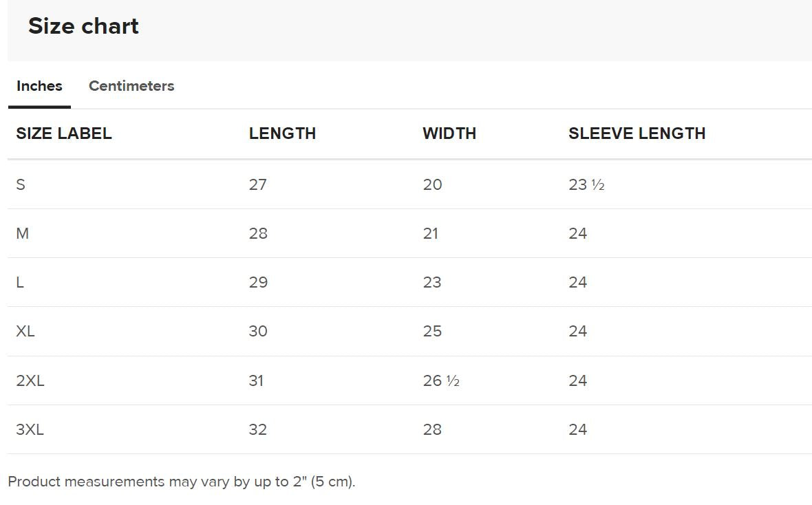Image resolution: width=812 pixels, height=505 pixels.
Task: Click width value 21 for size M
Action: point(431,233)
